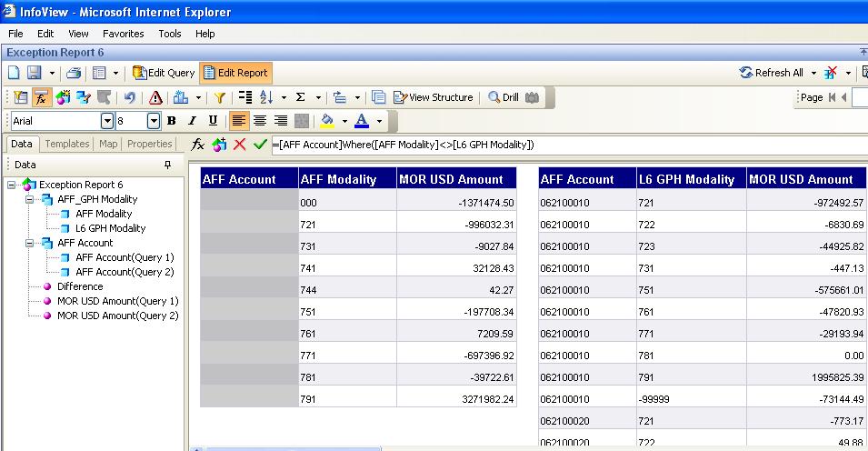Switch to the Map tab
868x451 pixels.
tap(108, 144)
